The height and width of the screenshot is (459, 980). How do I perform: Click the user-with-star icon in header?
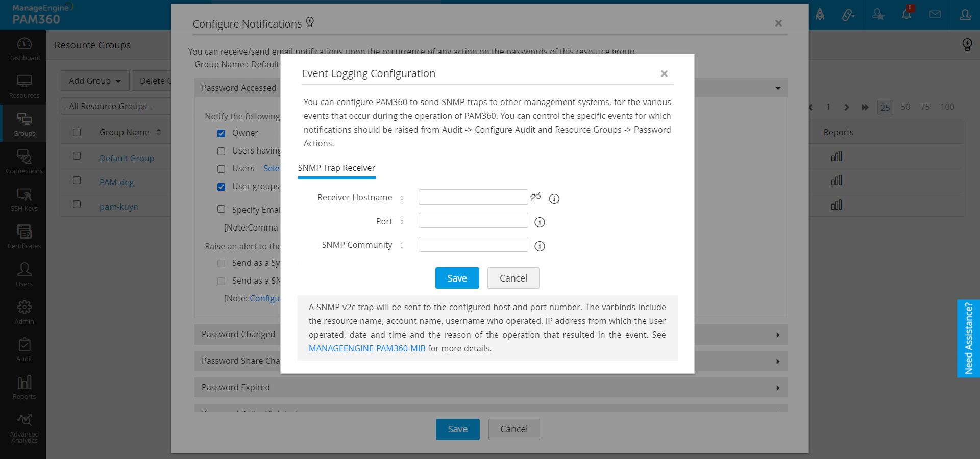coord(878,14)
